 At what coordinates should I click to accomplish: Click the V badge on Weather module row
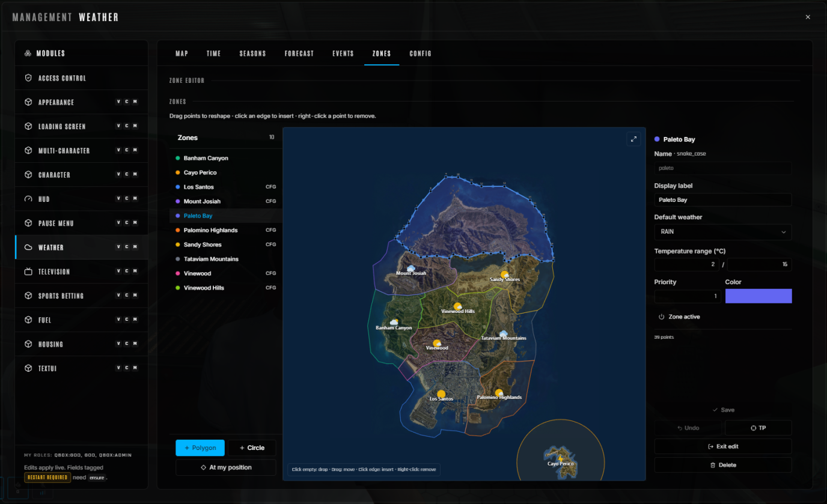(x=118, y=247)
